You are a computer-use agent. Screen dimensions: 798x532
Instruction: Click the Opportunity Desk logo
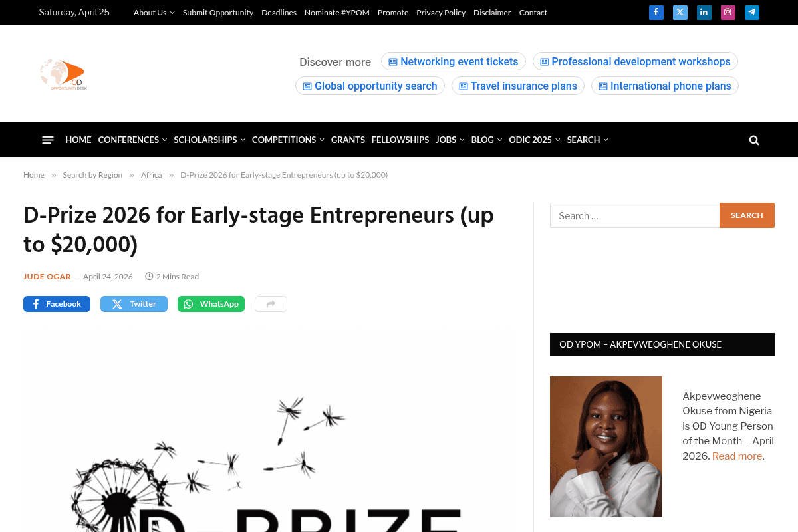63,74
